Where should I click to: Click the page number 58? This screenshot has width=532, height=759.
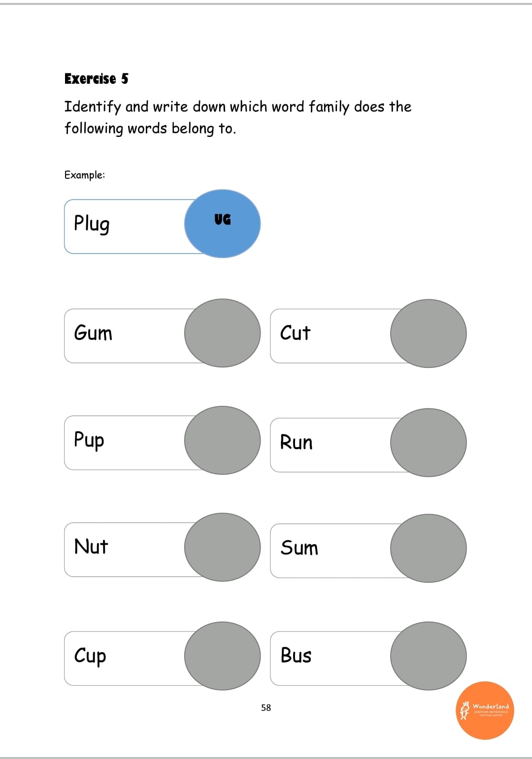[266, 708]
